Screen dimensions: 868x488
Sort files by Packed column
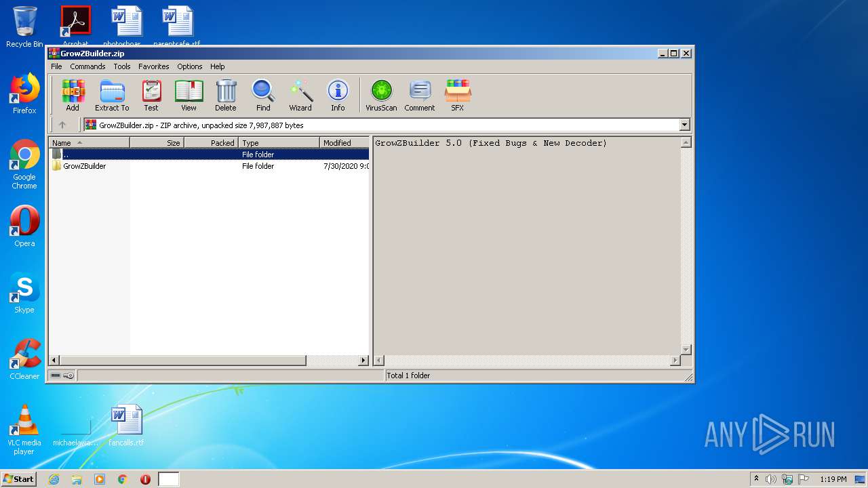[x=211, y=142]
